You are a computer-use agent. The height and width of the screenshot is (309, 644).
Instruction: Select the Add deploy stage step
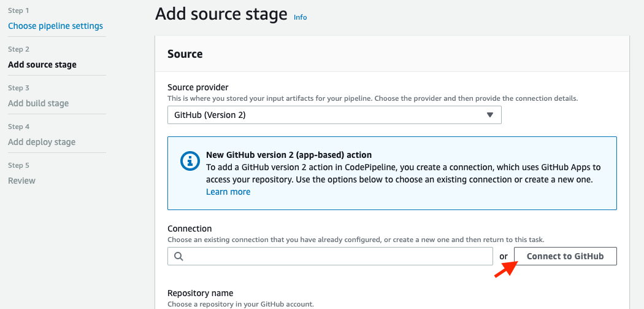42,142
